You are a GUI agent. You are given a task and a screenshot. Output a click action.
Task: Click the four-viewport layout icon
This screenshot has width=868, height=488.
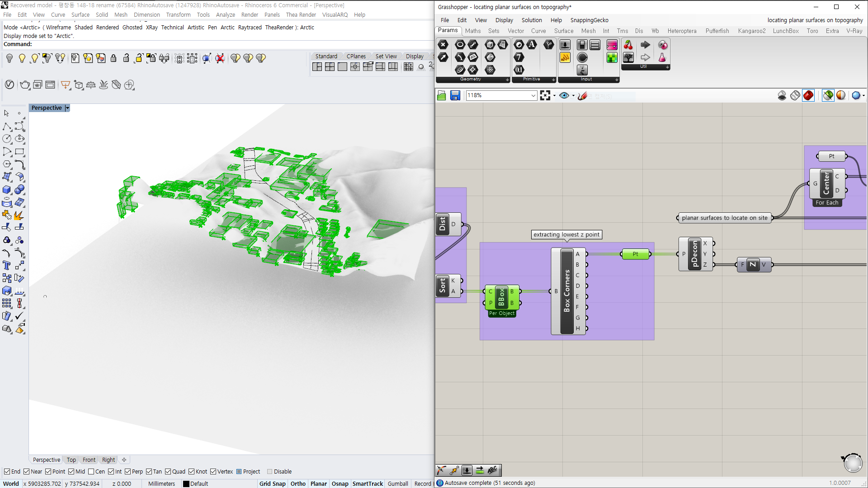tap(330, 66)
